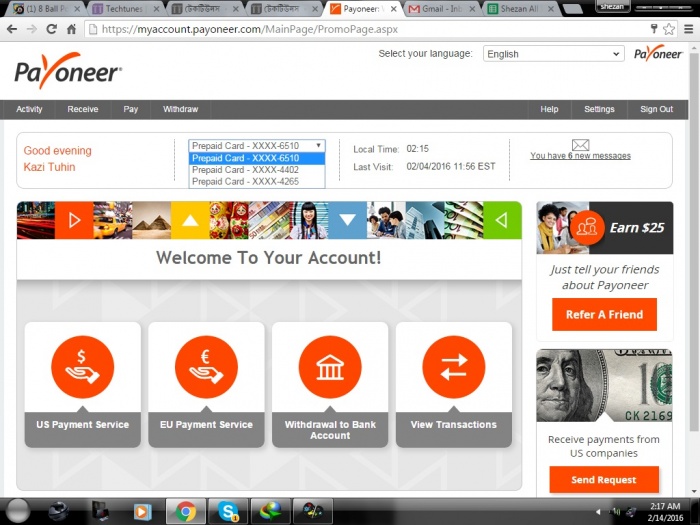Click the blue down-arrow banner tile
Image resolution: width=700 pixels, height=525 pixels.
coord(347,220)
